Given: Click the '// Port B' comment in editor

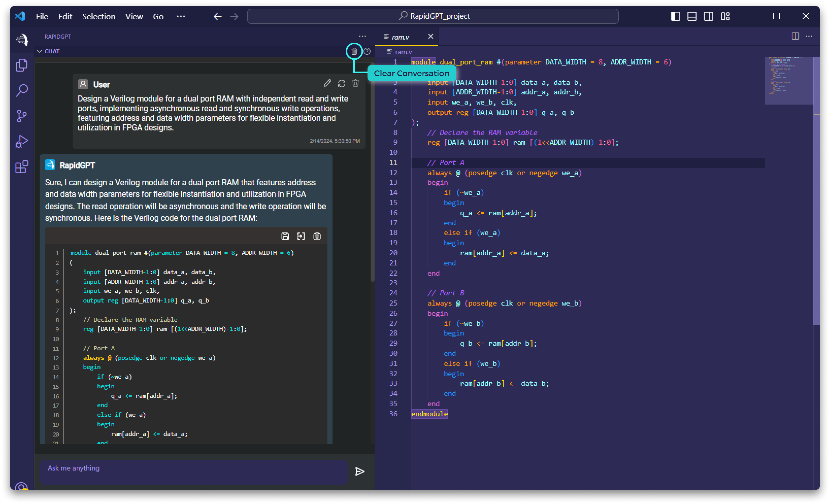Looking at the screenshot, I should (446, 293).
